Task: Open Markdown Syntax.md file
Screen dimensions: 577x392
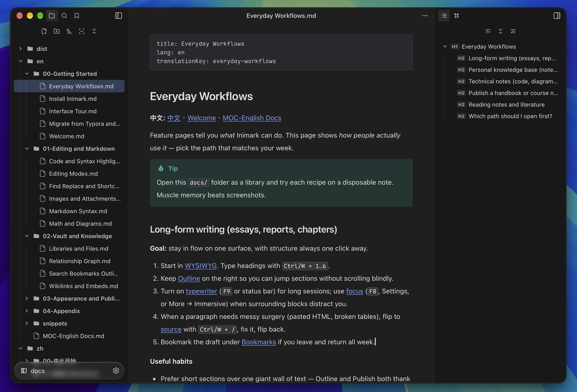Action: pyautogui.click(x=69, y=211)
